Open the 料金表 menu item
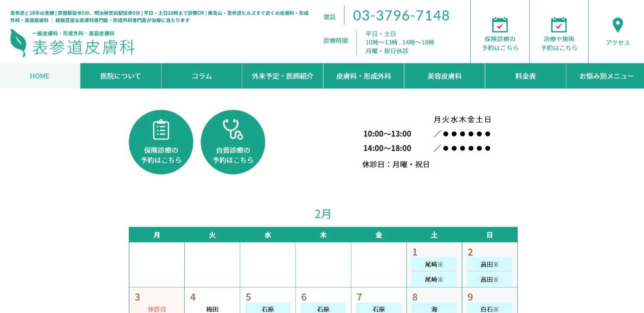The width and height of the screenshot is (644, 313). (525, 76)
